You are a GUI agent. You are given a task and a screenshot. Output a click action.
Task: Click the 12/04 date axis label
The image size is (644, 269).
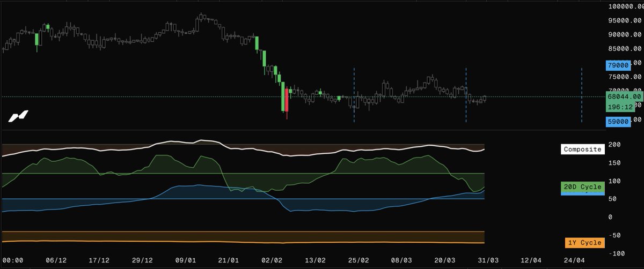532,260
